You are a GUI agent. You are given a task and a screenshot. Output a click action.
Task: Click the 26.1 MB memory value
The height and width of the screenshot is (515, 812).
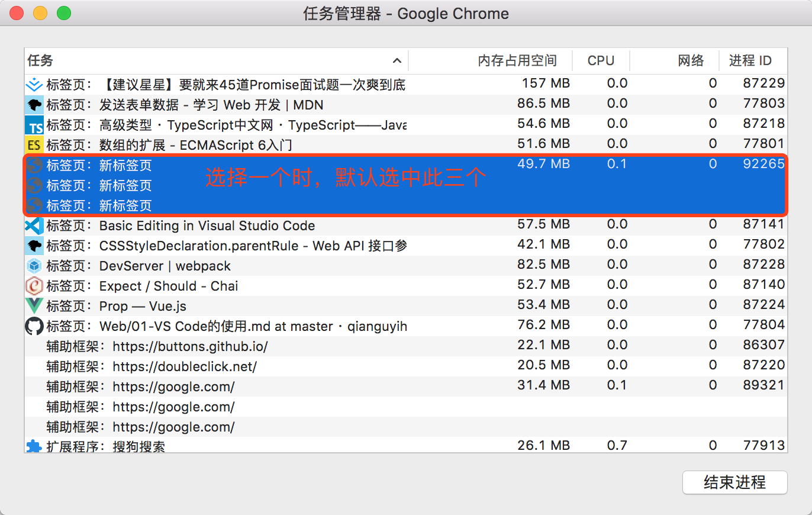point(543,445)
